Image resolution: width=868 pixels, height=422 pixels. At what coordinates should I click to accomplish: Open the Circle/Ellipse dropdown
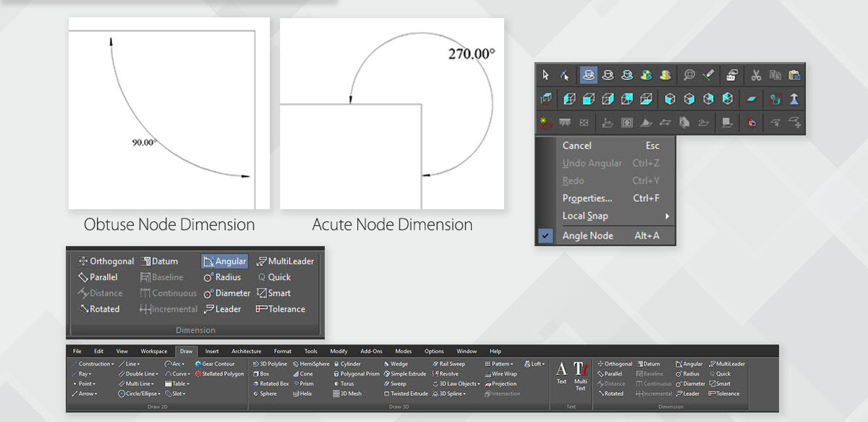[x=139, y=394]
